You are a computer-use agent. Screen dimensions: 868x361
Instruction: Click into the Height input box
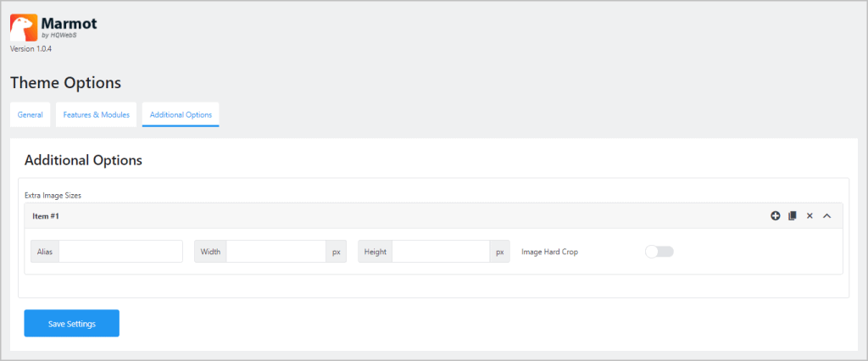tap(440, 252)
